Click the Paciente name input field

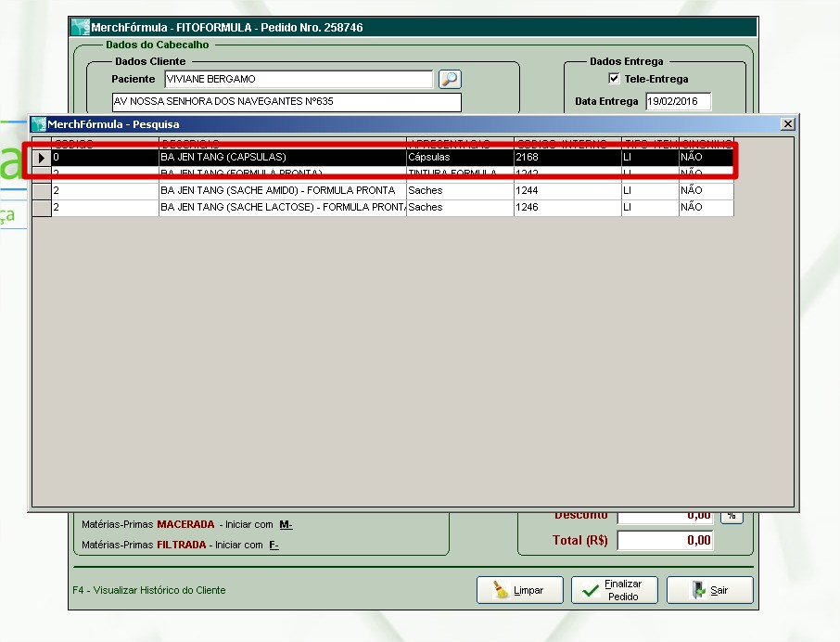pos(298,79)
